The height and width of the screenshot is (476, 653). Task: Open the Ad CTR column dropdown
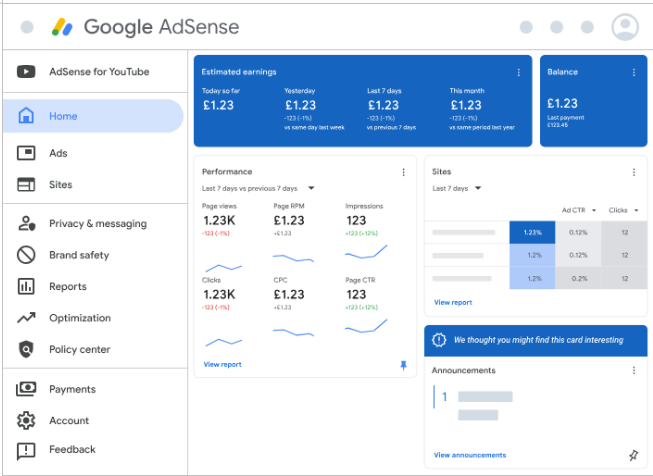point(594,210)
